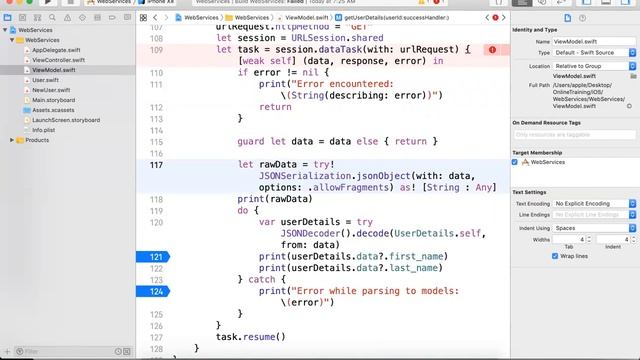Run the project with the play button
Viewport: 640px width, 360px height.
click(x=48, y=2)
